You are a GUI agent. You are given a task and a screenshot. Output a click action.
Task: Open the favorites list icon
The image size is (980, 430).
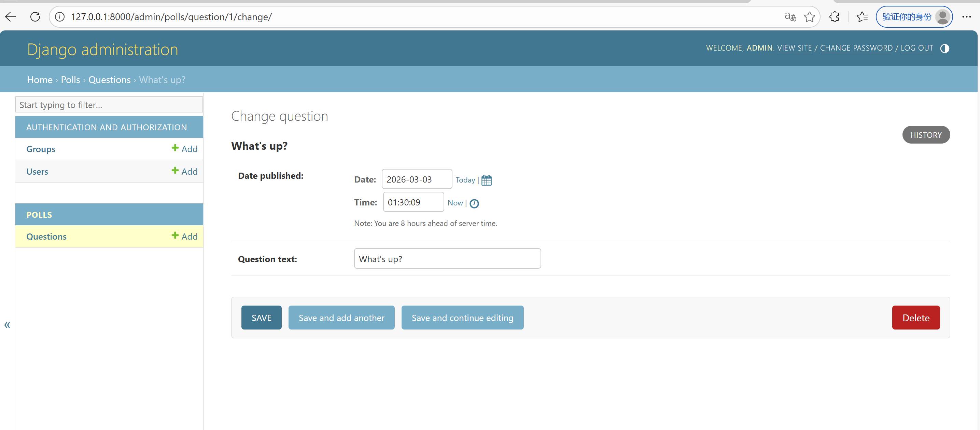(862, 17)
